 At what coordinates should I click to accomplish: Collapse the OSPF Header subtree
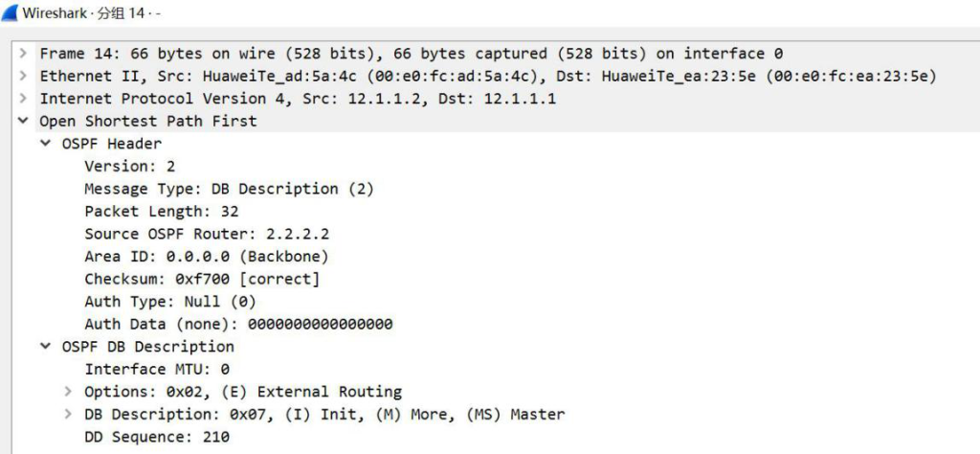[46, 144]
